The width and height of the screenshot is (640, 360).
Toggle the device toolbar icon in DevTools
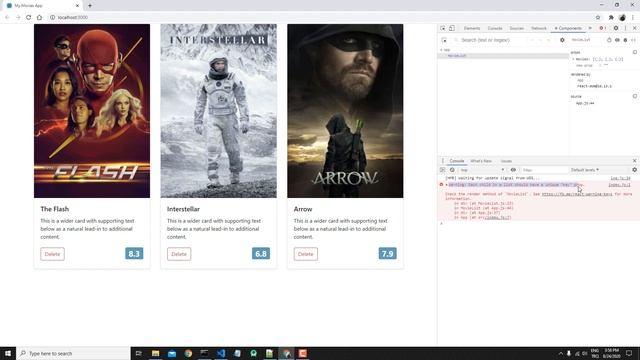tap(452, 28)
